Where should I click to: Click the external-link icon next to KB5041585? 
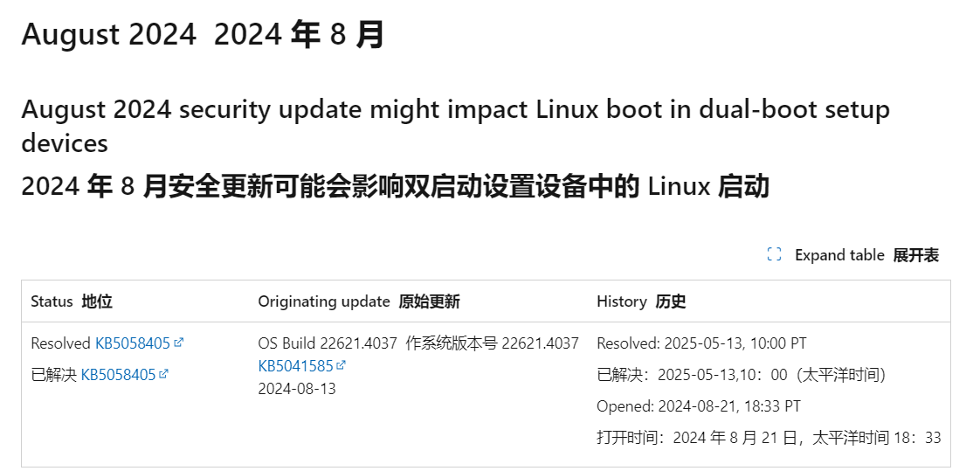pyautogui.click(x=342, y=365)
